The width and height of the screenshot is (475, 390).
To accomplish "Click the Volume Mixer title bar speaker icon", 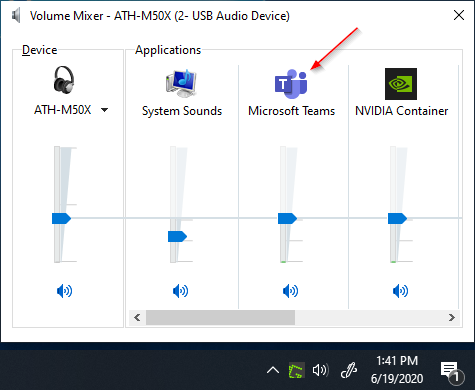I will (x=16, y=16).
